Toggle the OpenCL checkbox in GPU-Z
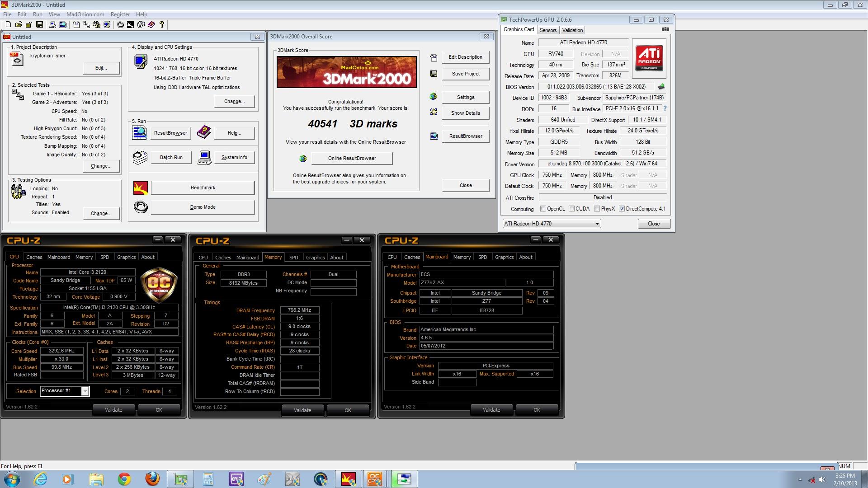This screenshot has height=488, width=868. click(x=543, y=209)
